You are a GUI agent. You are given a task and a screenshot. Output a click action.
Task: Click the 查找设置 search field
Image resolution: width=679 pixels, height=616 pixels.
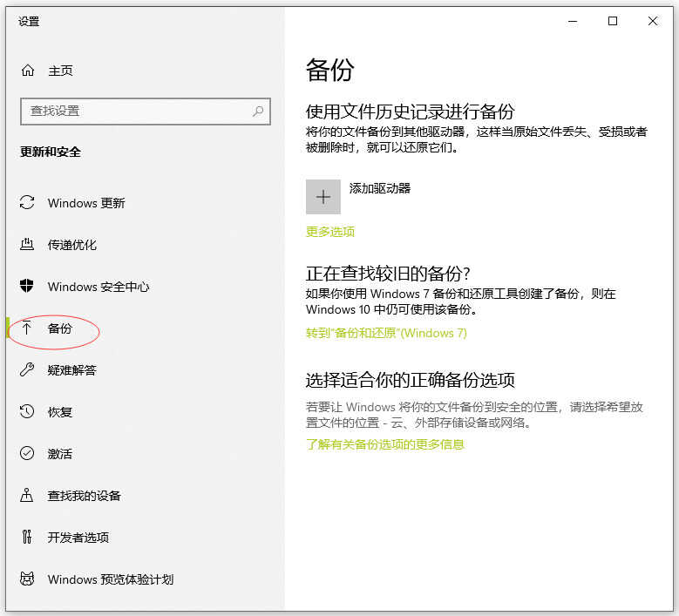[x=146, y=112]
